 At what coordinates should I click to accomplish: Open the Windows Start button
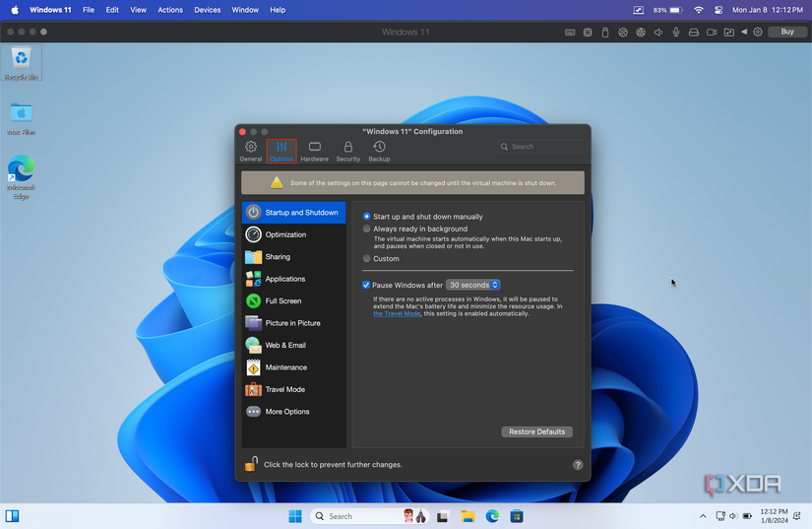pos(295,516)
